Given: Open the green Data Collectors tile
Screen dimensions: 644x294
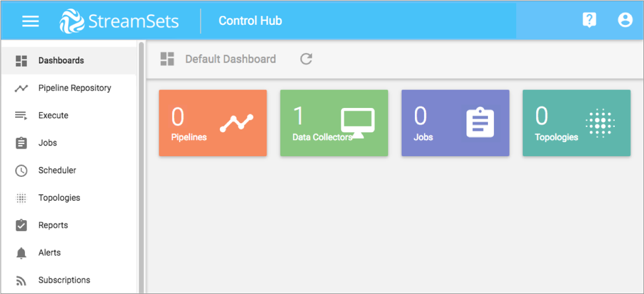Looking at the screenshot, I should click(334, 123).
